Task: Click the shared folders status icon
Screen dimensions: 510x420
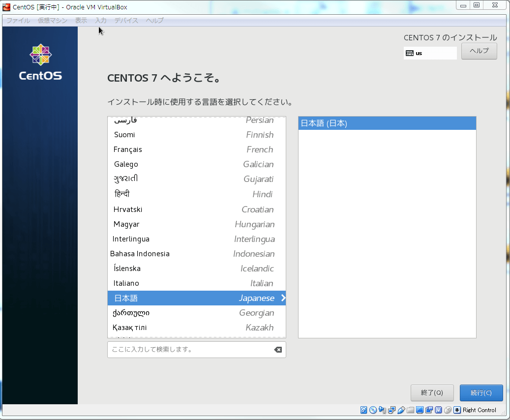Action: [411, 410]
